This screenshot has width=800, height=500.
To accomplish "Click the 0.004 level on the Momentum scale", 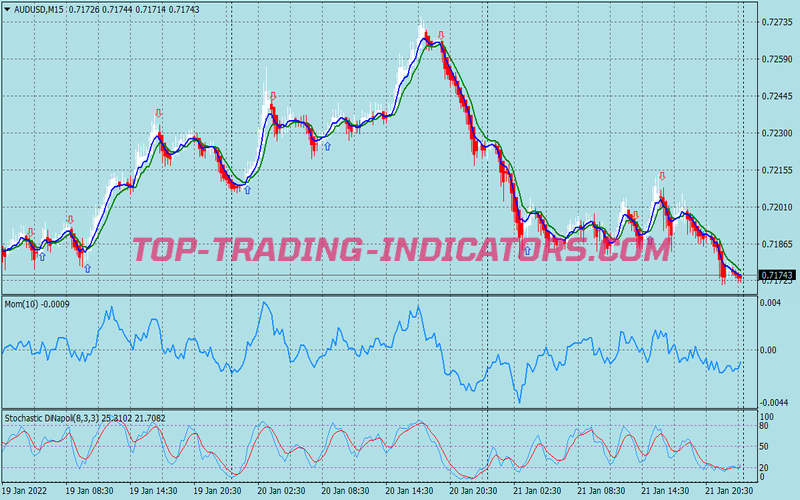I will (x=769, y=303).
